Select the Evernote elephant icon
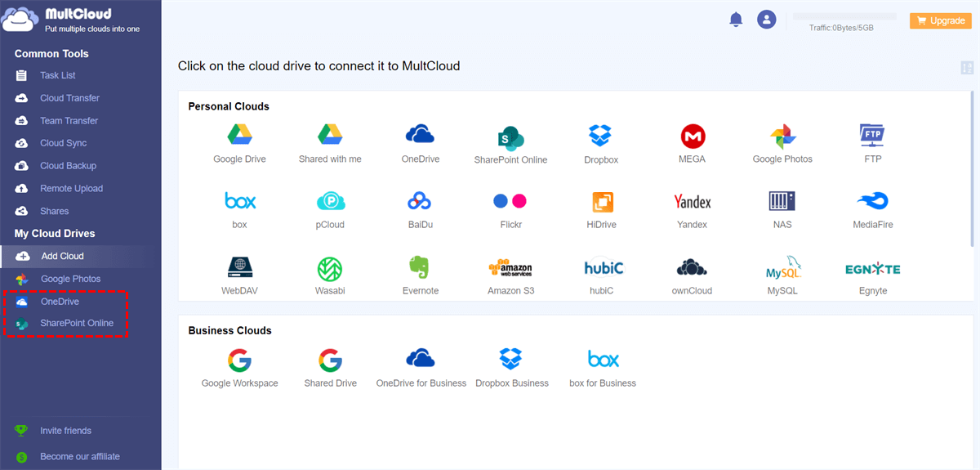The height and width of the screenshot is (470, 980). coord(421,267)
